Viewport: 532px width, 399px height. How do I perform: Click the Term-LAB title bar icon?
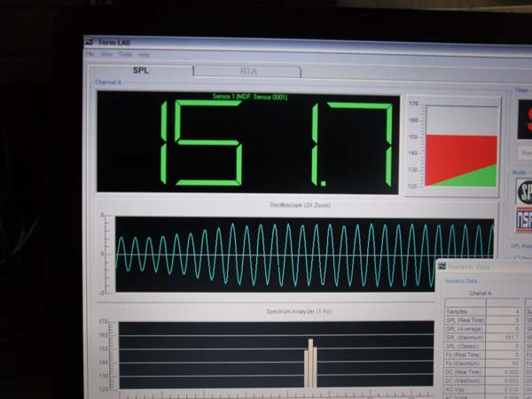pyautogui.click(x=90, y=43)
